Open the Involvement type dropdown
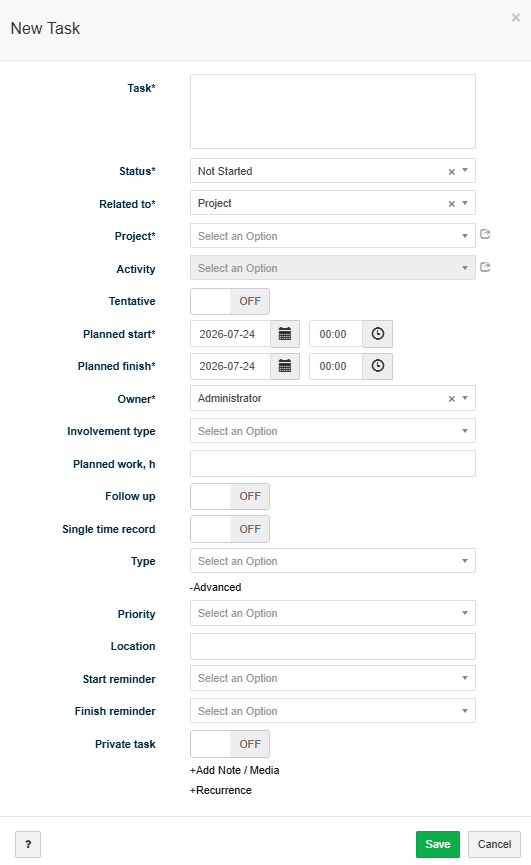The height and width of the screenshot is (865, 531). 332,431
